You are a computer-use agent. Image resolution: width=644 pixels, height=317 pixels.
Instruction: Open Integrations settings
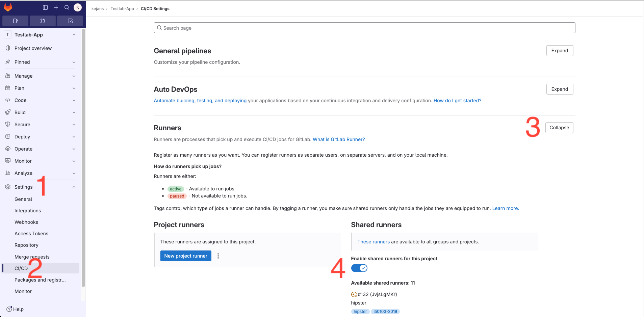41,211
